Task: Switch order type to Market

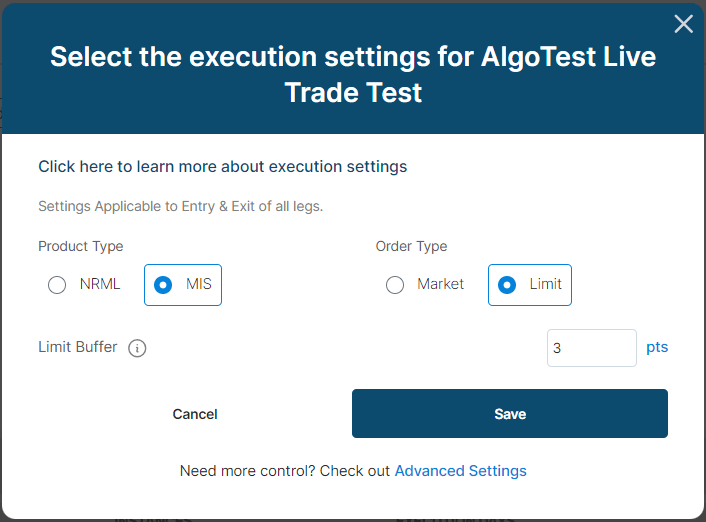Action: point(395,285)
